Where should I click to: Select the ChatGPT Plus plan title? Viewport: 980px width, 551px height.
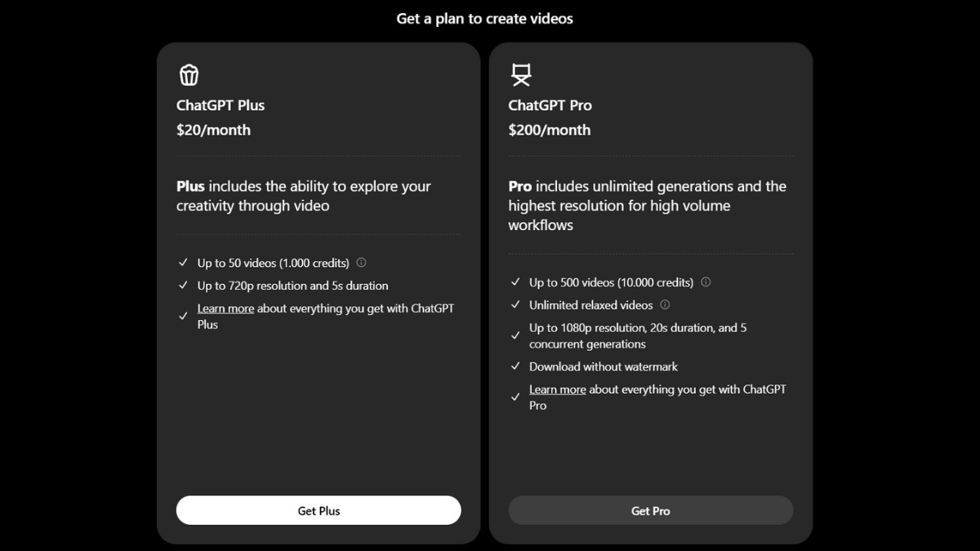pos(220,105)
